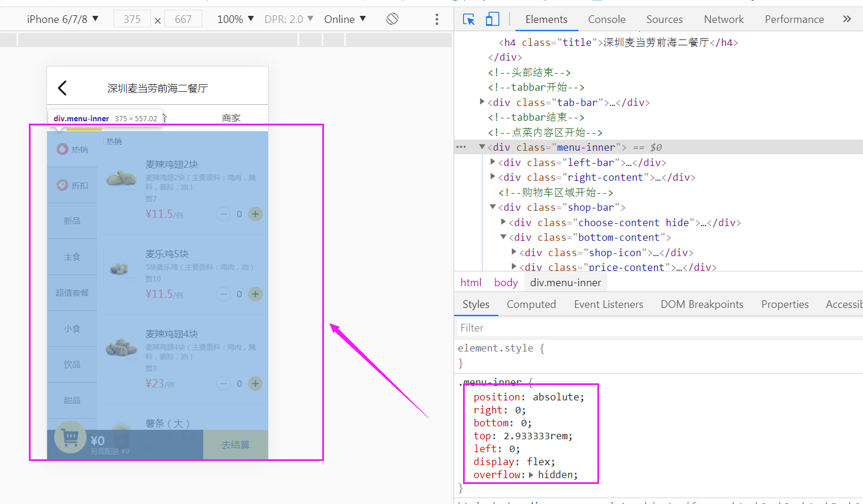Open the shopping cart icon
This screenshot has height=504, width=863.
(70, 437)
